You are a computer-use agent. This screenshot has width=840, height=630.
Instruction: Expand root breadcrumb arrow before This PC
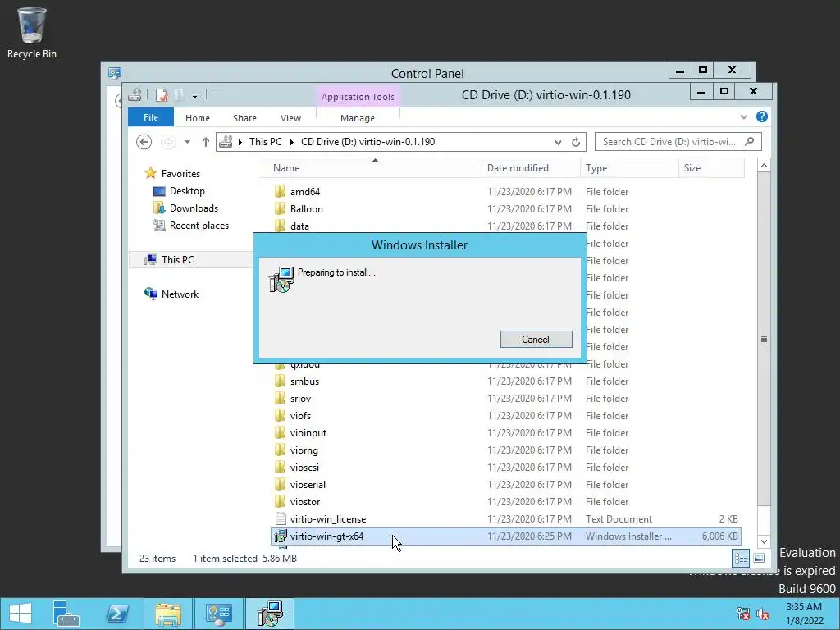pyautogui.click(x=240, y=142)
